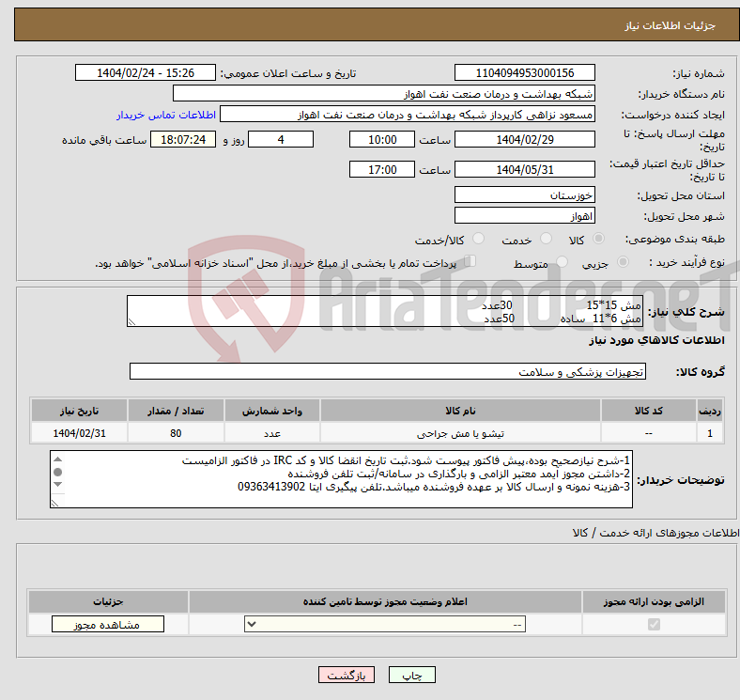Click the ردیف column header
Viewport: 740px width, 700px height.
[710, 411]
